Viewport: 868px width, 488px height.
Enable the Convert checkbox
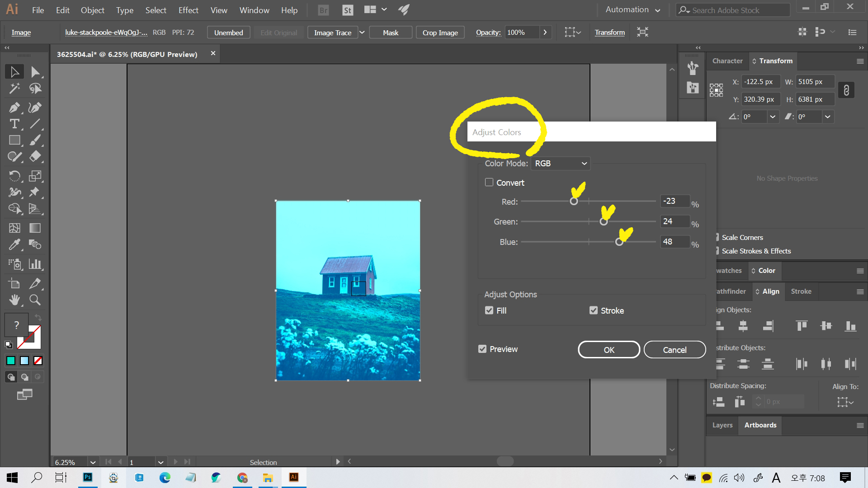click(x=489, y=183)
